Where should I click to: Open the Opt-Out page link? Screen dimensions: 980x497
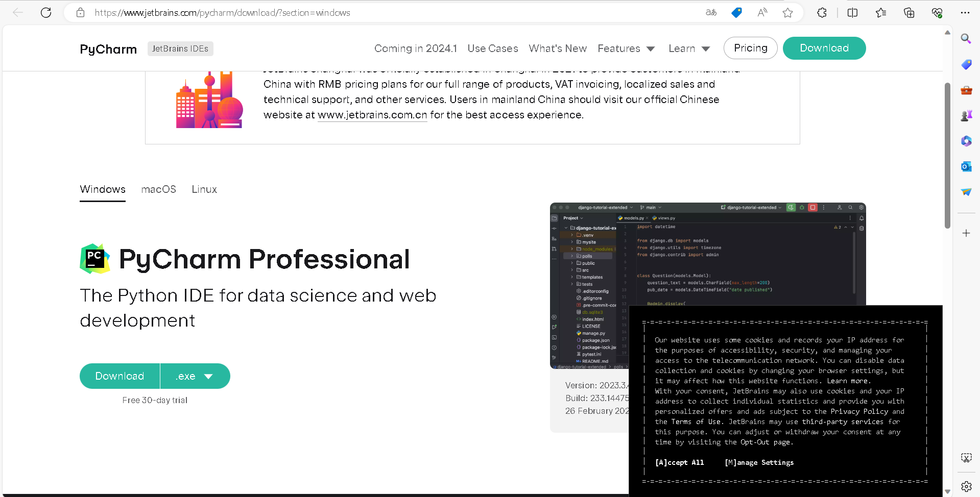[x=765, y=442]
